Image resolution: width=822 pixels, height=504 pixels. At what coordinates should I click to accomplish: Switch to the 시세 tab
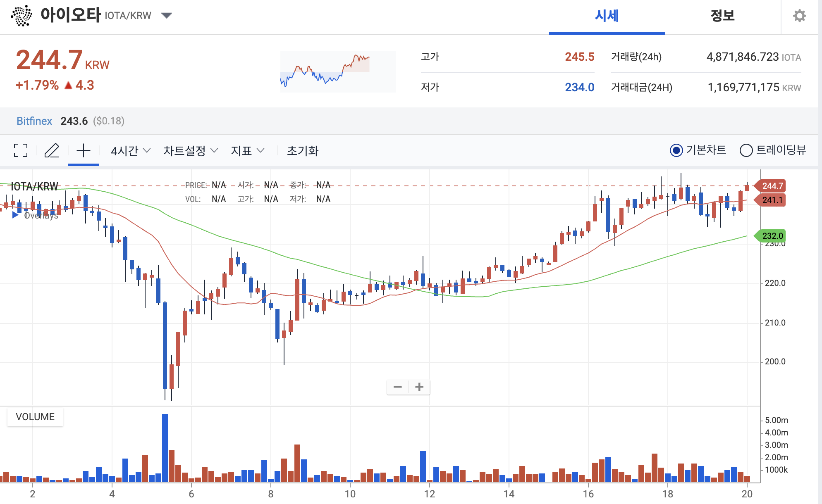pyautogui.click(x=607, y=17)
